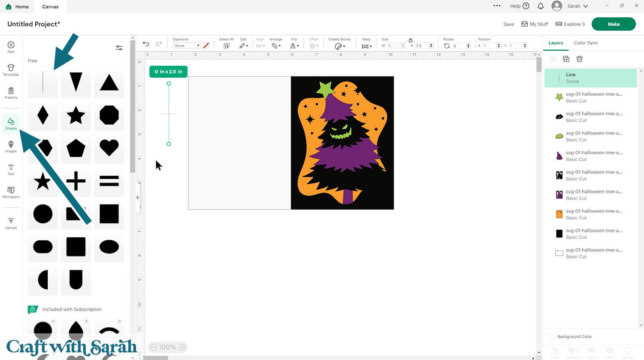Toggle the size aspect ratio lock
644x360 pixels.
[x=410, y=40]
